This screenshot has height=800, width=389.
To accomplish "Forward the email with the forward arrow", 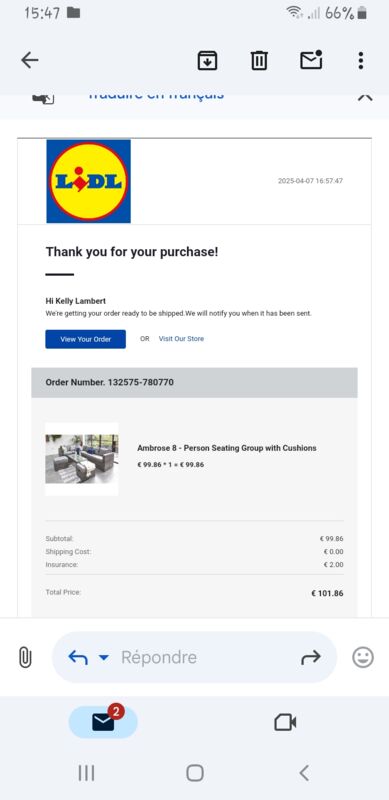I will (311, 658).
